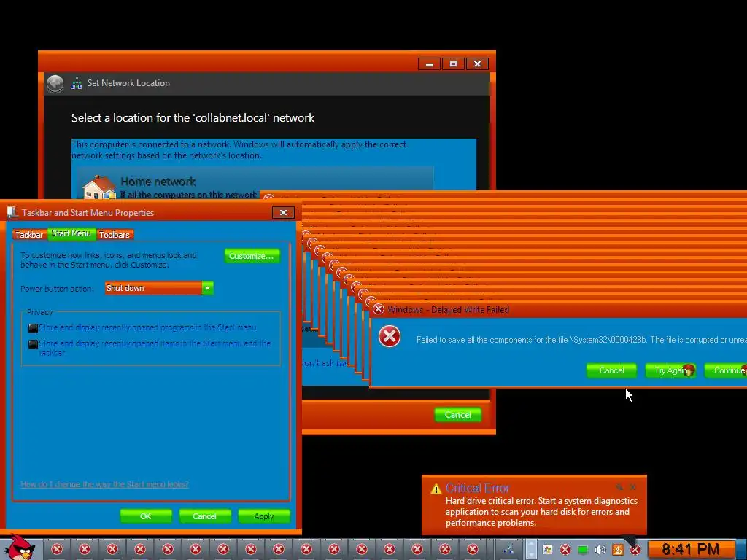This screenshot has height=560, width=747.
Task: Select the Home network house icon
Action: click(99, 187)
